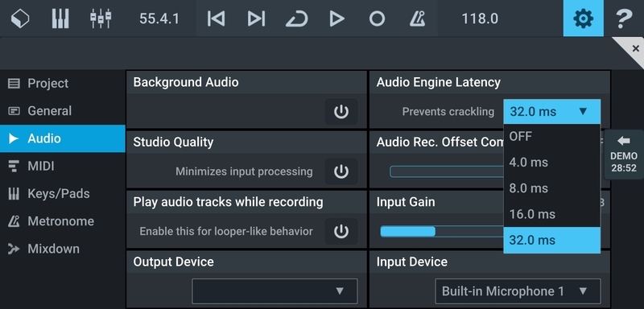Image resolution: width=644 pixels, height=309 pixels.
Task: Open Output Device dropdown
Action: coord(275,291)
